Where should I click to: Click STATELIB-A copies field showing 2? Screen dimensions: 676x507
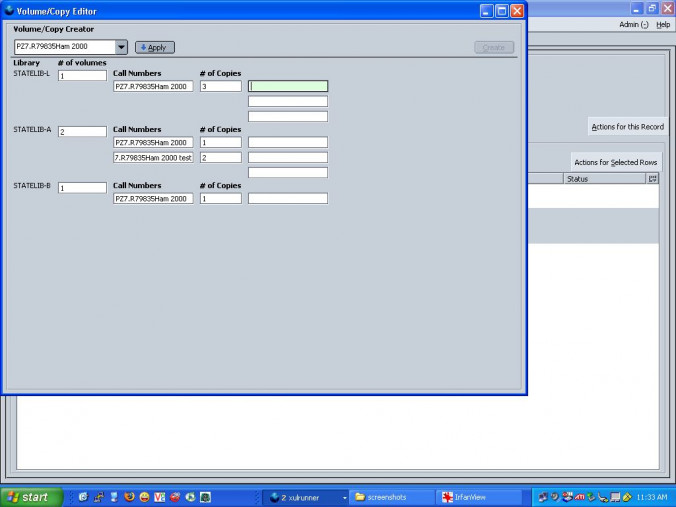point(221,157)
